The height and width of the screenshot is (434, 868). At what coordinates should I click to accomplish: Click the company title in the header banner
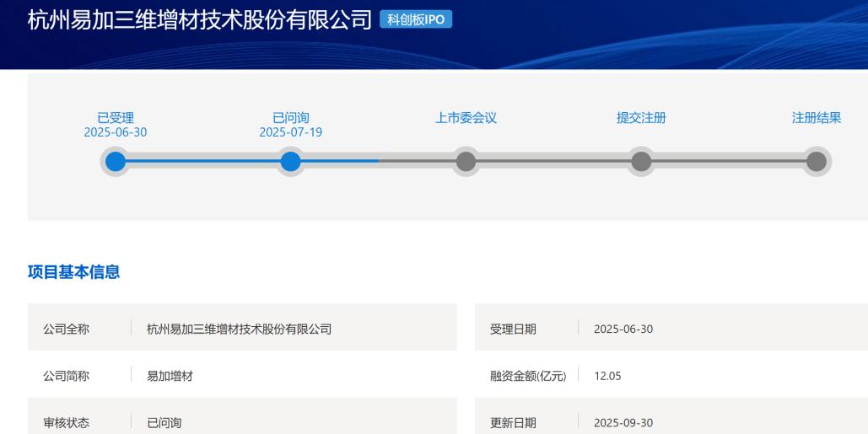coord(200,19)
